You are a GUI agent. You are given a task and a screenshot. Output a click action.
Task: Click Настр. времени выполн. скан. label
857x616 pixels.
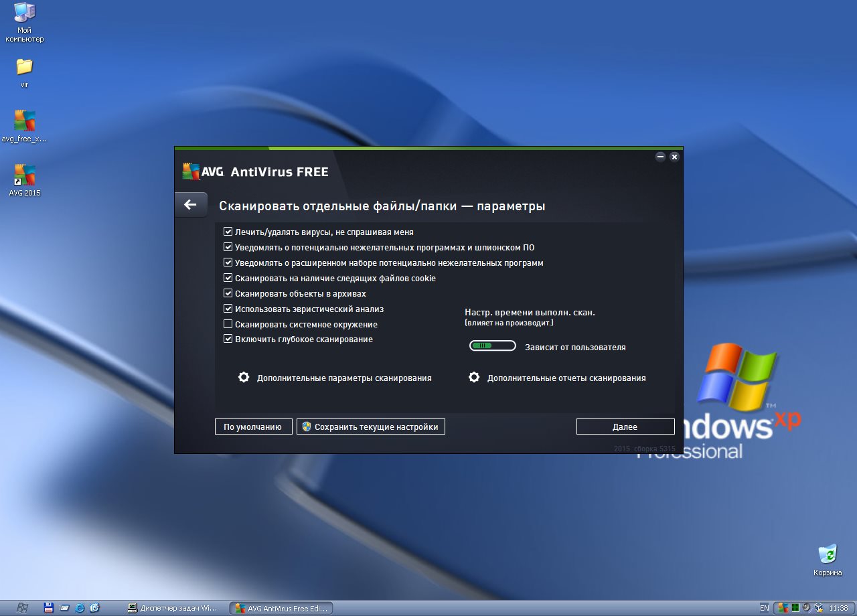click(x=530, y=312)
